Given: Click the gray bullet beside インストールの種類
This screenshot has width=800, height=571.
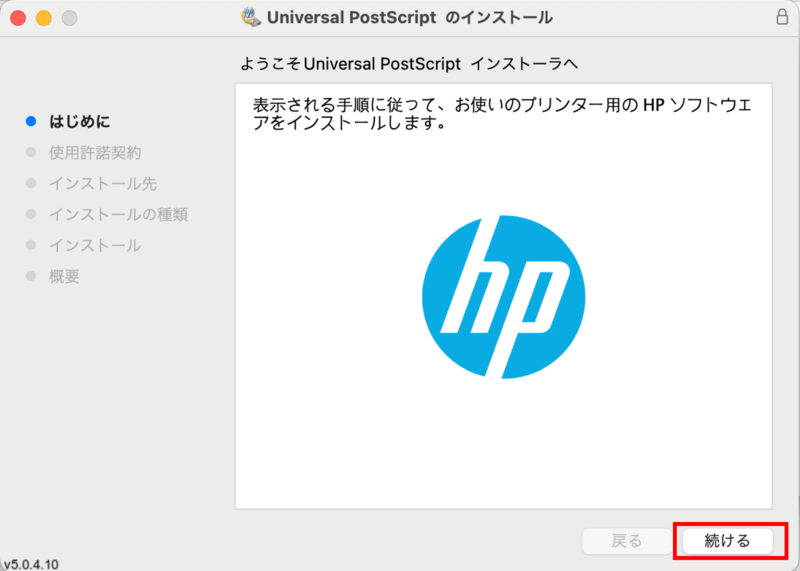Looking at the screenshot, I should [31, 215].
